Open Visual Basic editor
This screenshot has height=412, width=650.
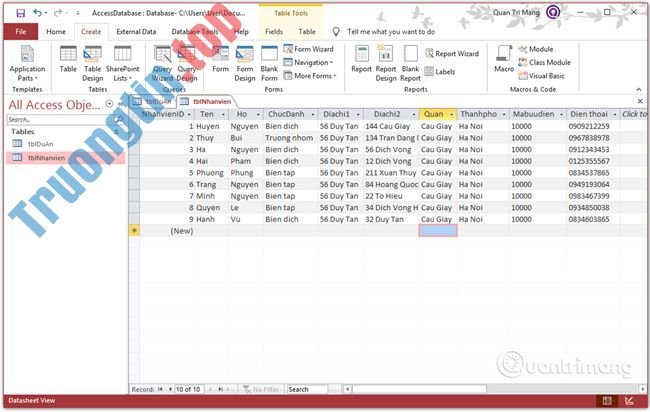tap(541, 76)
